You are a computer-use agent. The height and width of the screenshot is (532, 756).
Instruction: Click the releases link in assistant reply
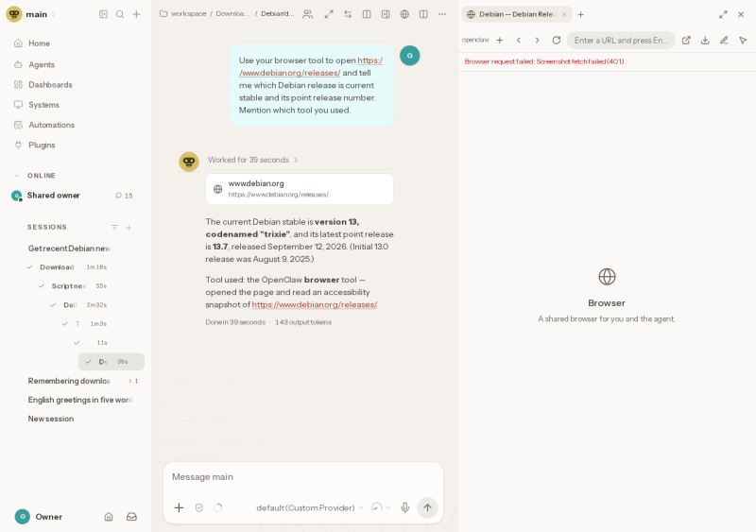(x=315, y=305)
